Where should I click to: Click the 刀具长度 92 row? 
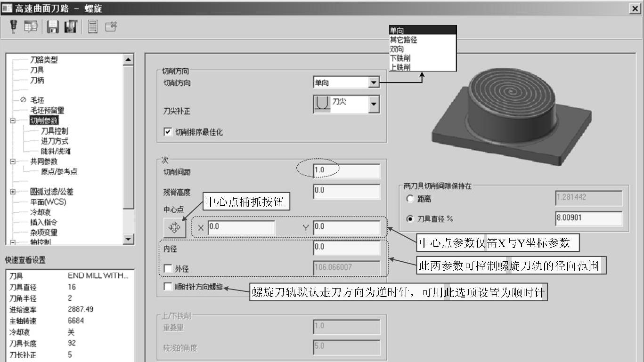click(69, 344)
